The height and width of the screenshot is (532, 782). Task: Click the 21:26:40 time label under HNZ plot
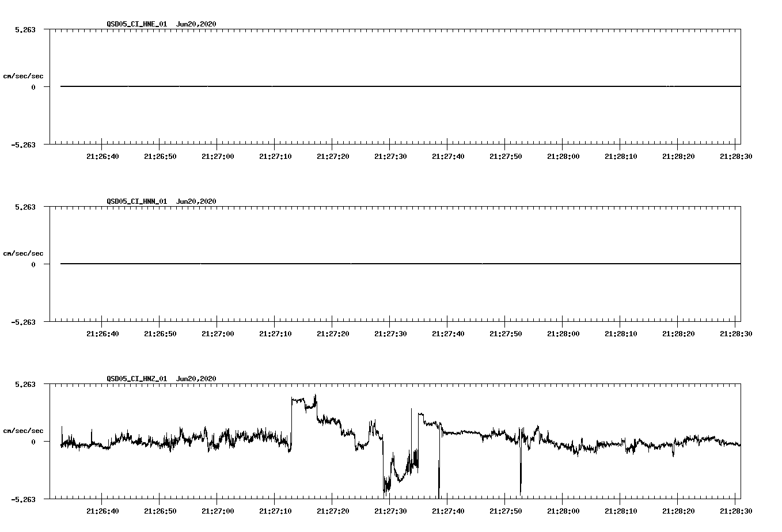point(103,511)
